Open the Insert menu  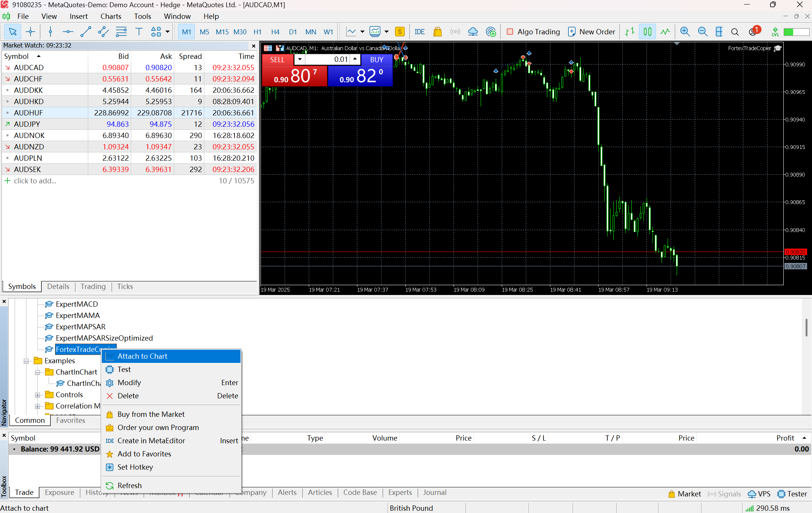pyautogui.click(x=78, y=16)
